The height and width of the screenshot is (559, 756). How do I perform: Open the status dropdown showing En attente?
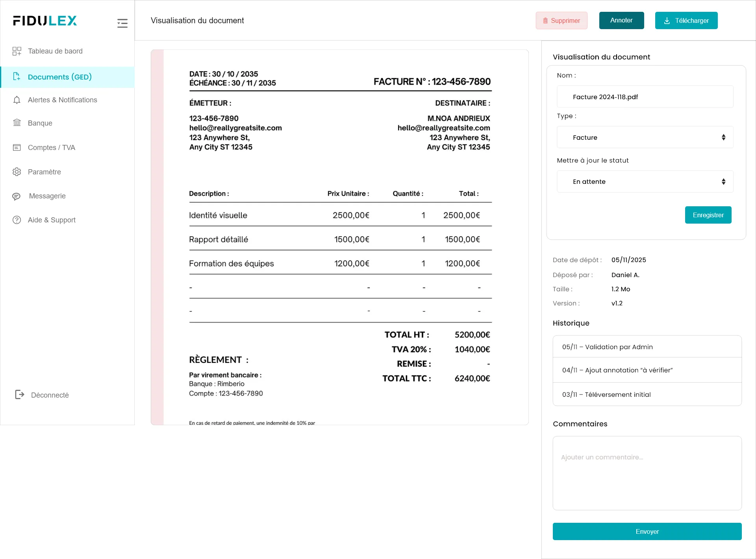coord(645,181)
